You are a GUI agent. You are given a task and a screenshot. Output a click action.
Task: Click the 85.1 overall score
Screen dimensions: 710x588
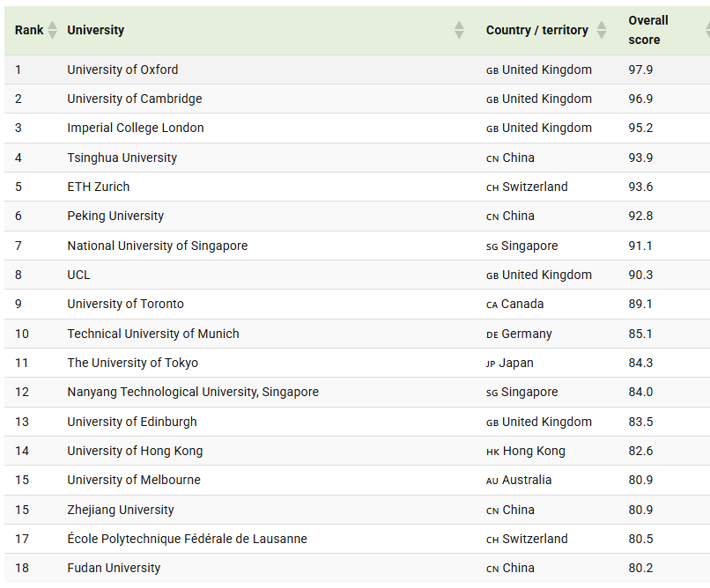640,334
